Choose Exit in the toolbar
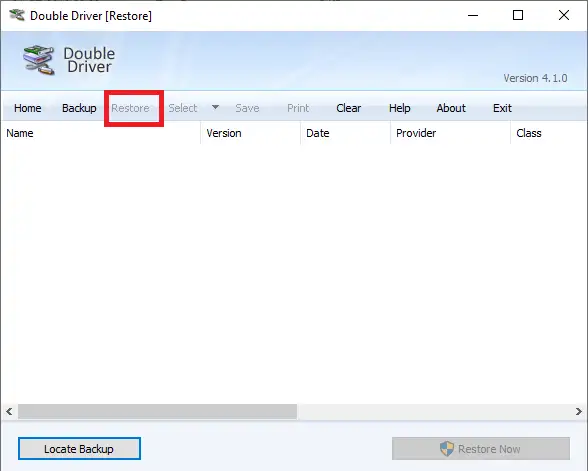This screenshot has width=588, height=471. click(x=502, y=108)
